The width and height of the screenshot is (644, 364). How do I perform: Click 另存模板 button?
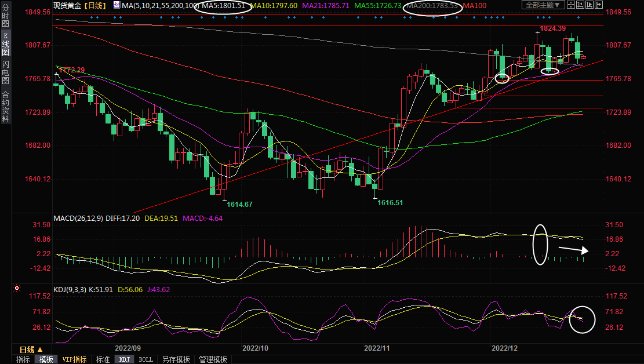point(176,359)
